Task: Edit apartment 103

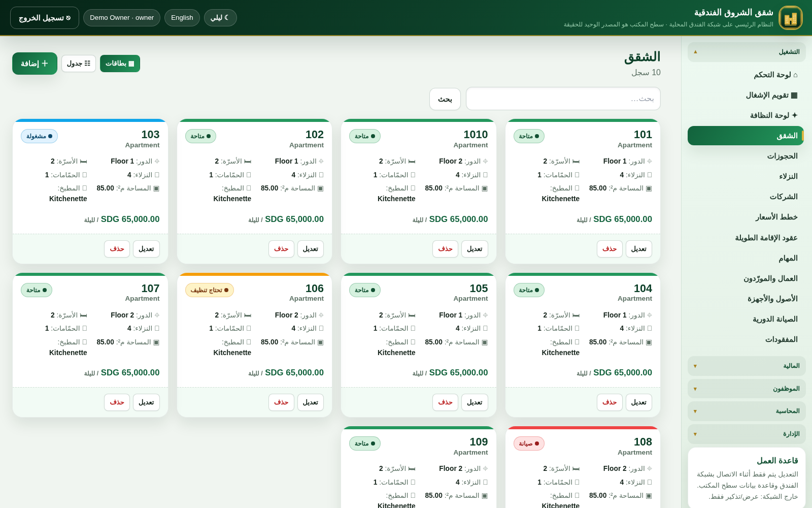Action: (146, 249)
